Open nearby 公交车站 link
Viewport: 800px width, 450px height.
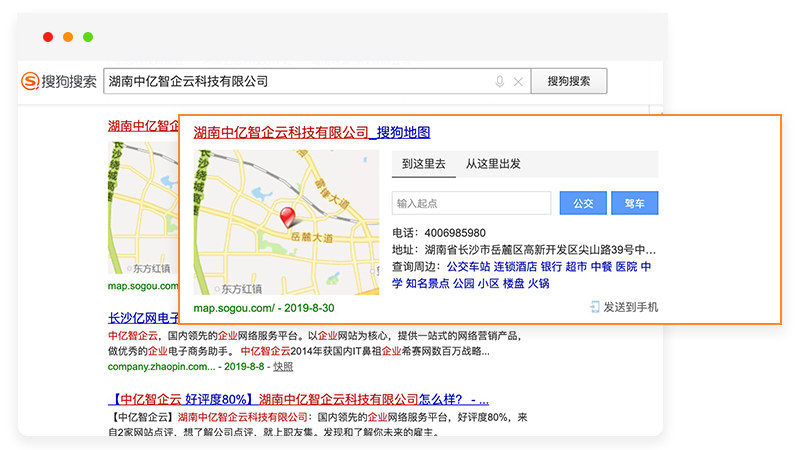[468, 267]
